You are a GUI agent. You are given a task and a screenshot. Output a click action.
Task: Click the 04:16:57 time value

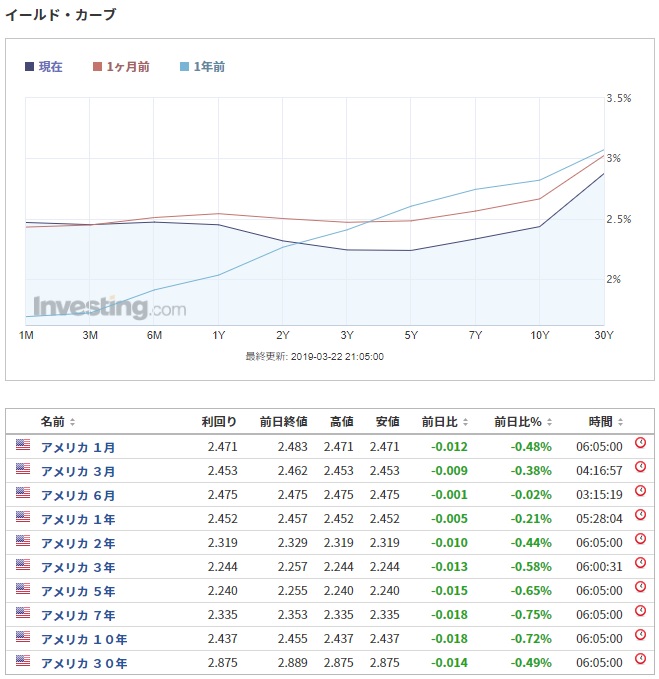coord(599,471)
